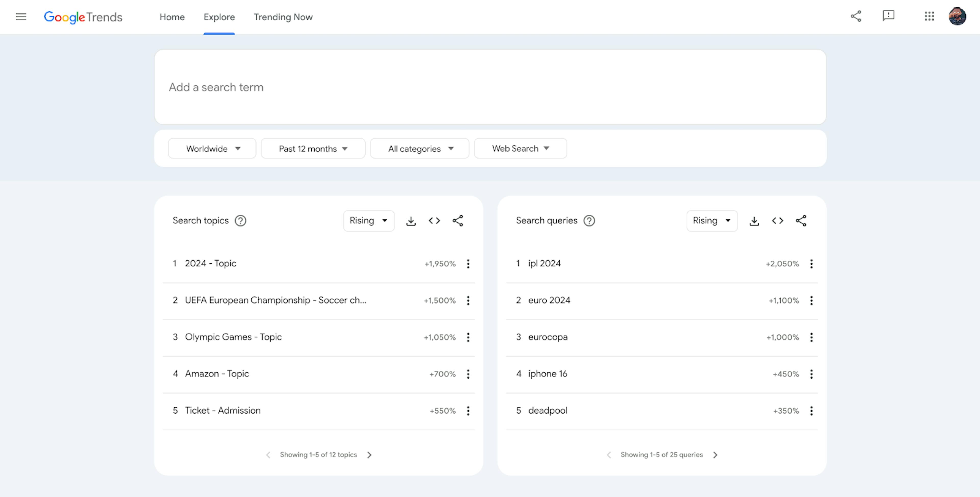980x497 pixels.
Task: Toggle Rising filter on Search topics
Action: click(x=368, y=220)
